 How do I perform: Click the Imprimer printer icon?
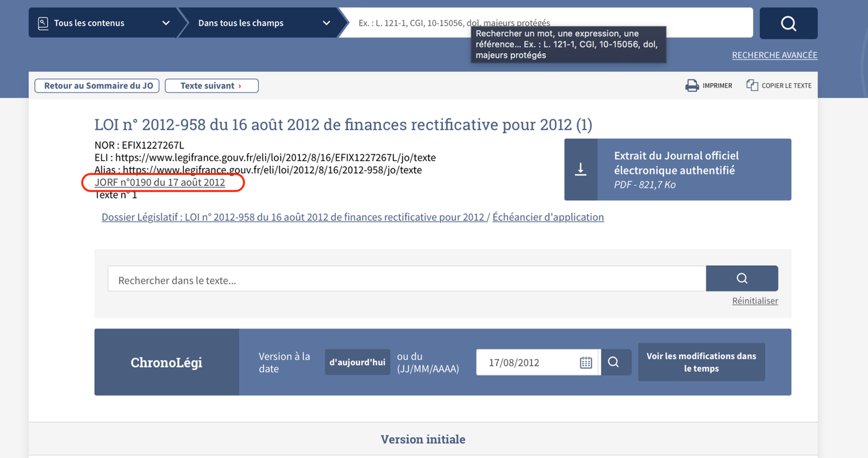coord(692,85)
